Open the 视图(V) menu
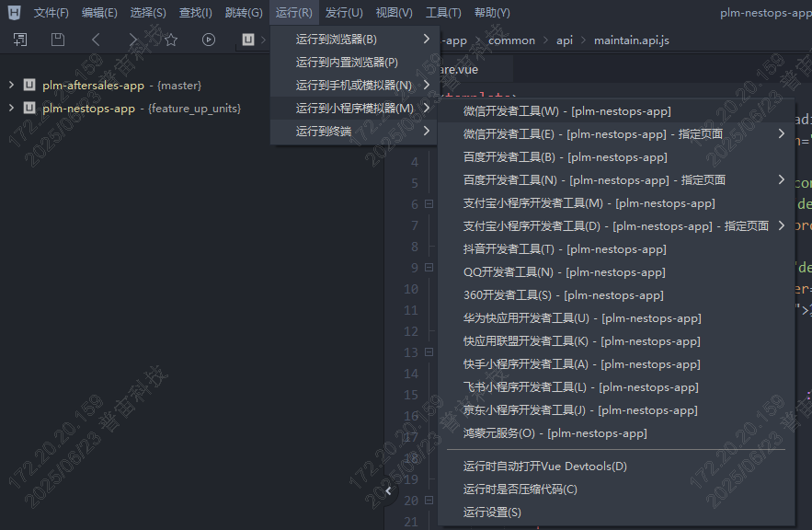812x530 pixels. click(395, 13)
